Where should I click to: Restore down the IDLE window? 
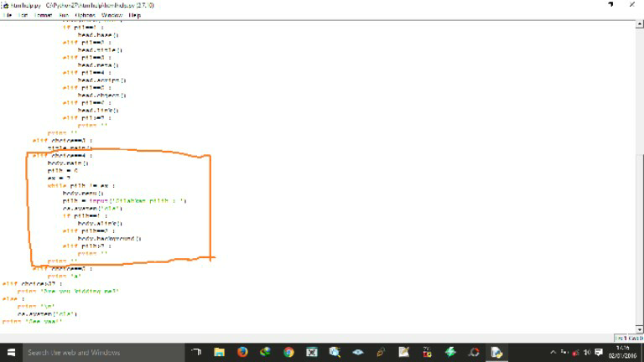tap(610, 5)
